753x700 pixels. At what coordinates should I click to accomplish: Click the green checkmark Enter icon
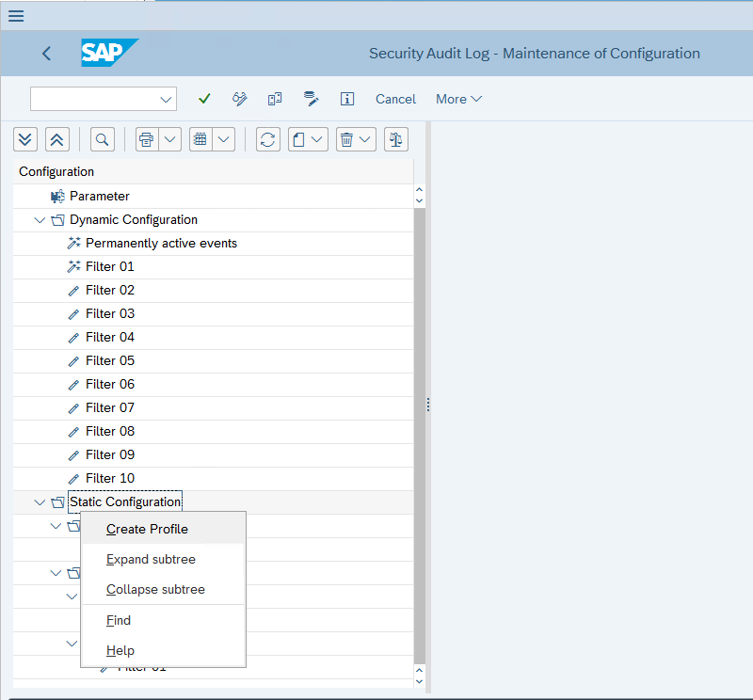pyautogui.click(x=204, y=99)
